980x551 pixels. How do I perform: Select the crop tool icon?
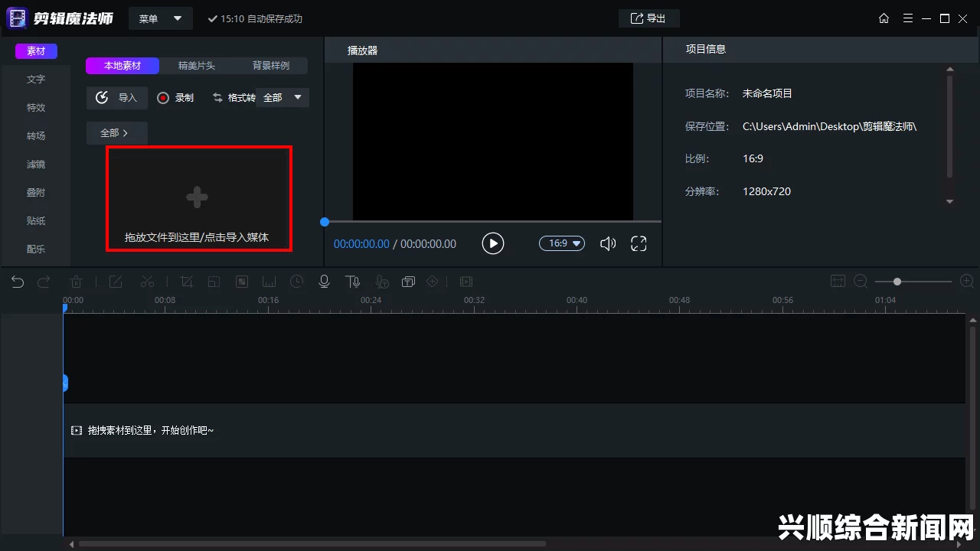[187, 282]
